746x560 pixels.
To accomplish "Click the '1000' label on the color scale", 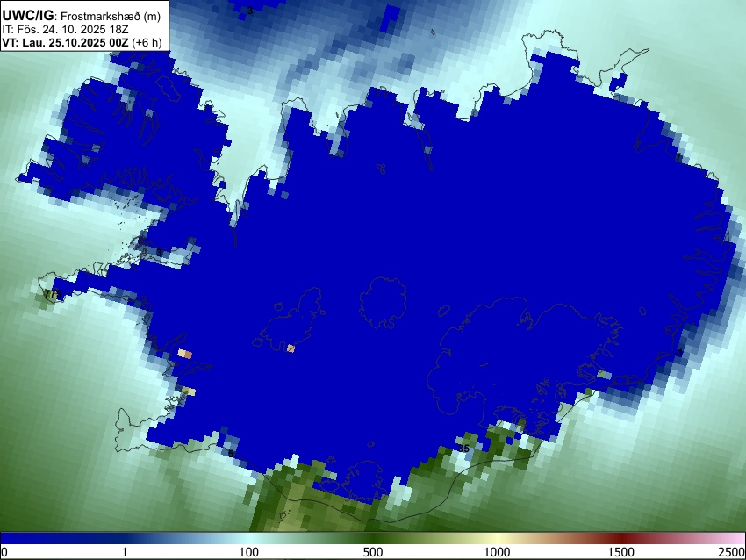I will (497, 552).
